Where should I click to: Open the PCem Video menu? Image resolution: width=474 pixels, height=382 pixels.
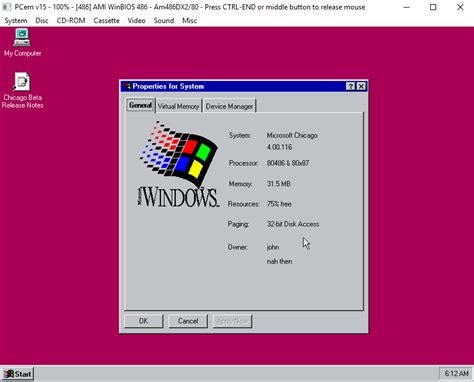pyautogui.click(x=136, y=21)
